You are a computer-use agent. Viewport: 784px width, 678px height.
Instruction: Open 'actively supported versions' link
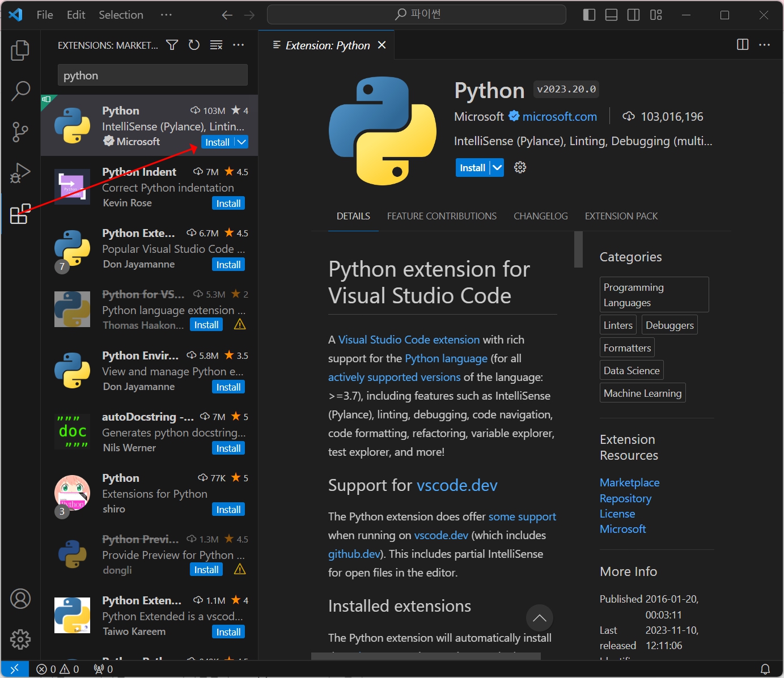pos(395,377)
